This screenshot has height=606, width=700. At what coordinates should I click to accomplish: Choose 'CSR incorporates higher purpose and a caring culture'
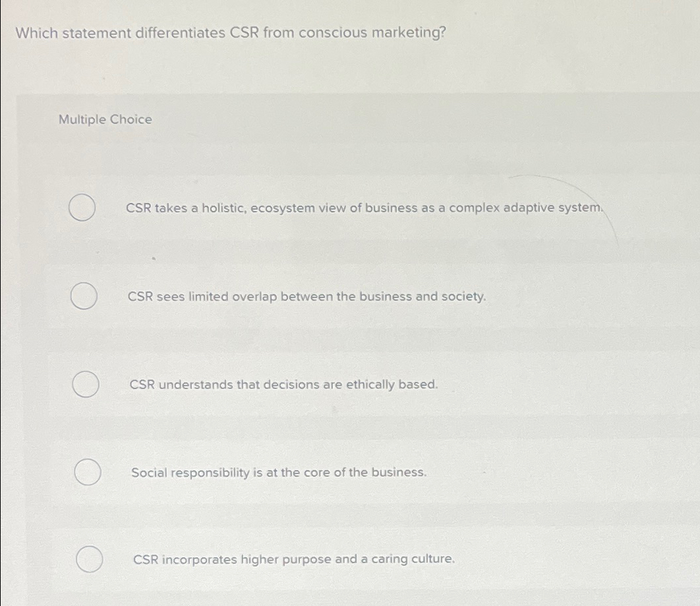[293, 559]
